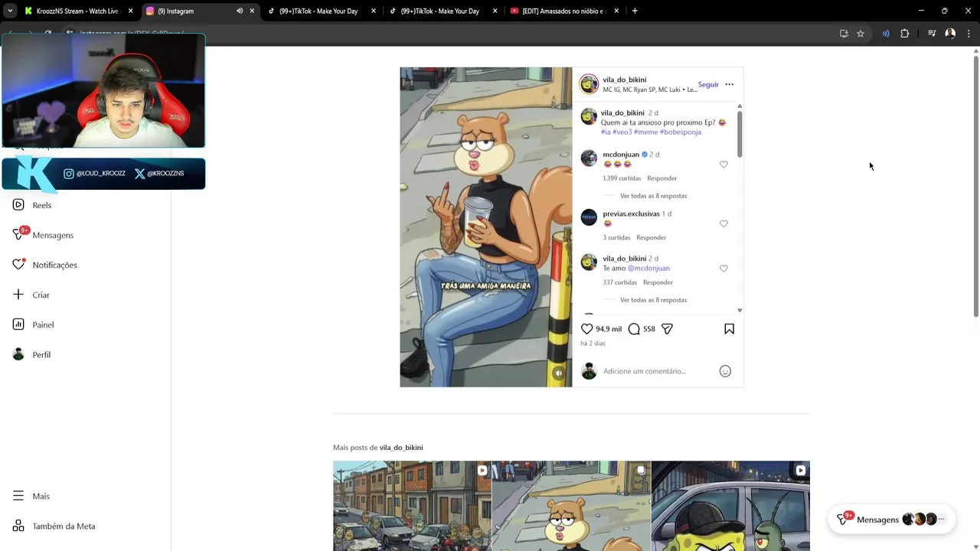Open vila_do_bikini profile from post header
The width and height of the screenshot is (980, 551).
(624, 80)
